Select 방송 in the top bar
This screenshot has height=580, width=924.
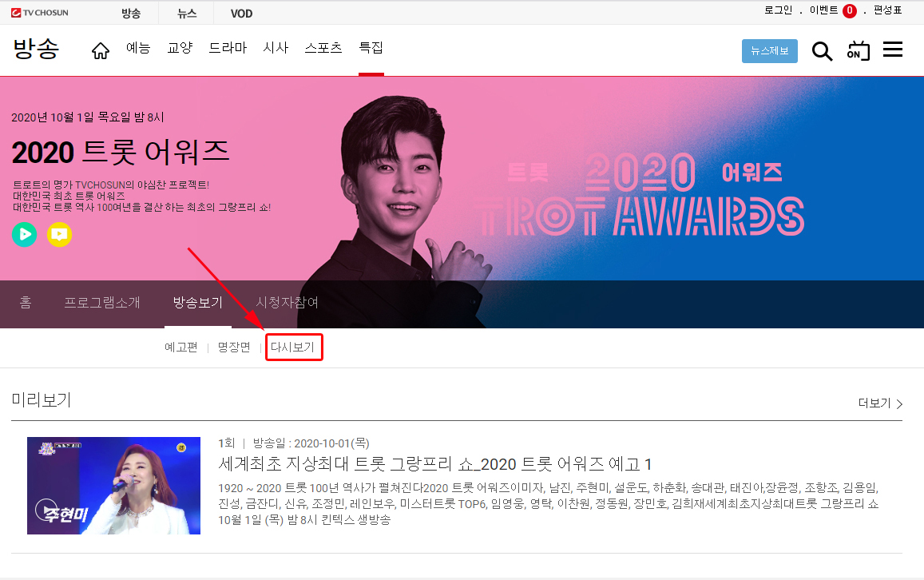(x=131, y=13)
